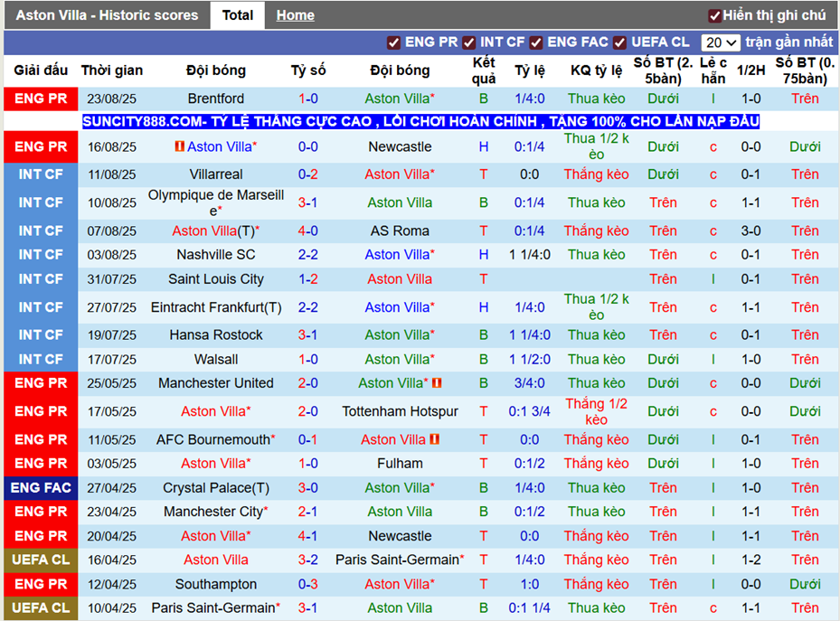The image size is (840, 621).
Task: Open Manchester United team link
Action: click(216, 383)
